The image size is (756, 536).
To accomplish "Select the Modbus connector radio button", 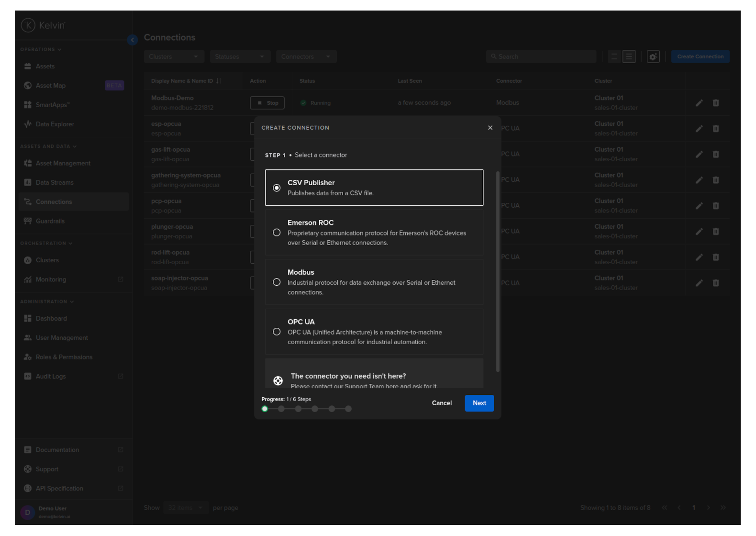I will coord(277,282).
